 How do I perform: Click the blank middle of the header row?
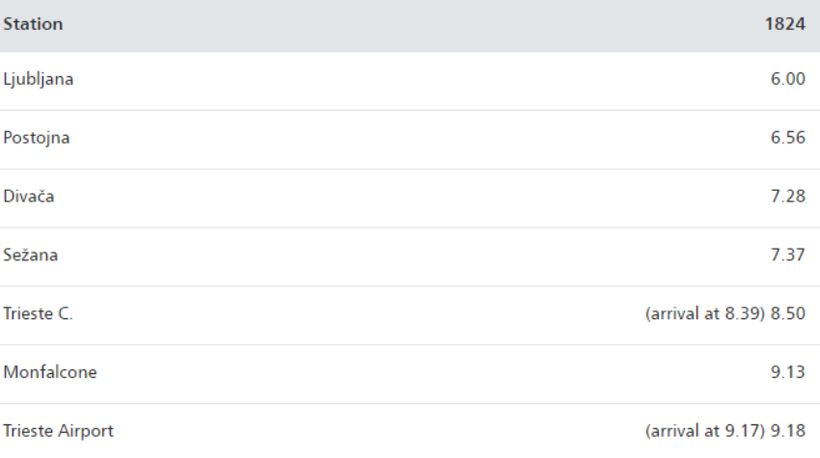[410, 24]
